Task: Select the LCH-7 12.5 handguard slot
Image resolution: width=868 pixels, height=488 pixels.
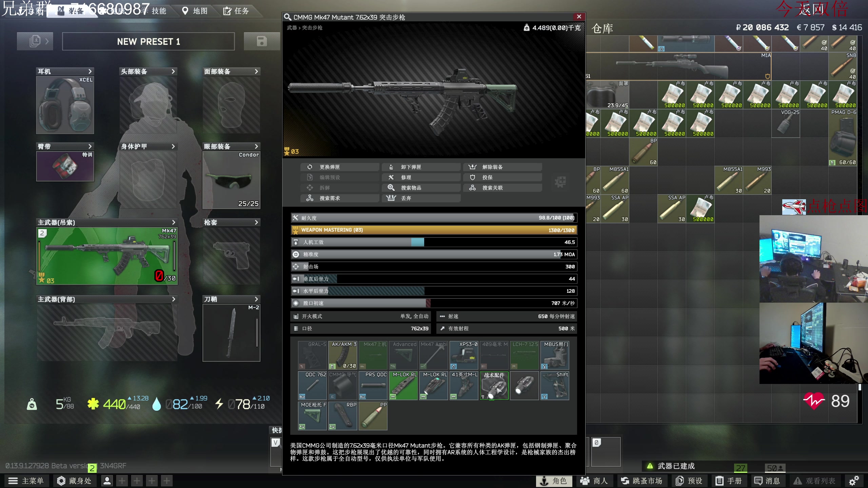Action: click(x=525, y=355)
